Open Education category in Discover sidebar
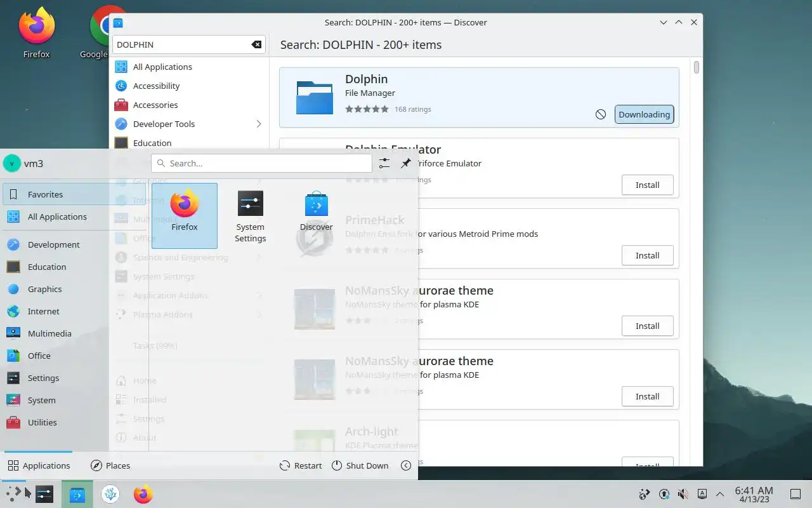Screen dimensions: 812x508 pos(189,143)
